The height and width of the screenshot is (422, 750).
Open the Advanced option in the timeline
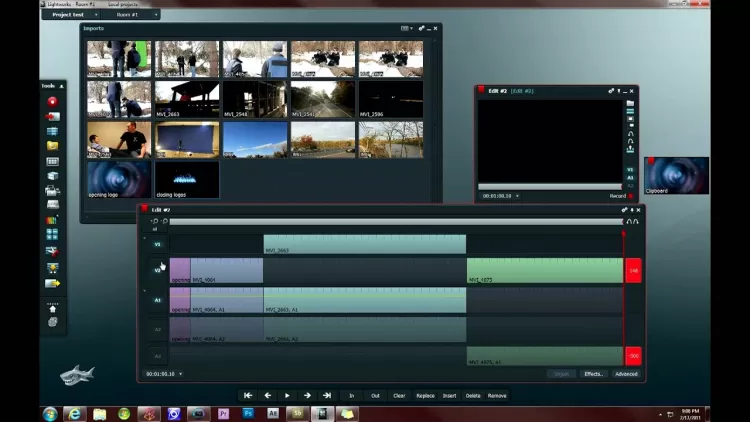(x=626, y=374)
